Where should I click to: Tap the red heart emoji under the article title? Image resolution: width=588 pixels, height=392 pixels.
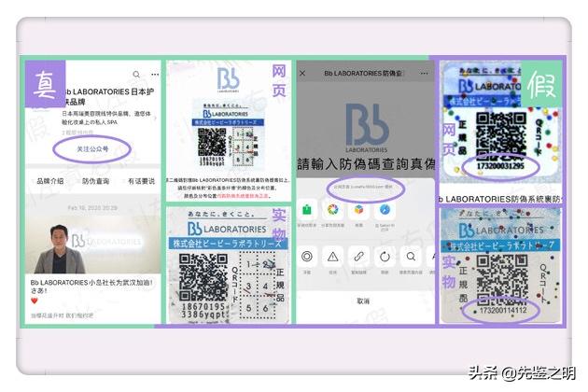(35, 301)
